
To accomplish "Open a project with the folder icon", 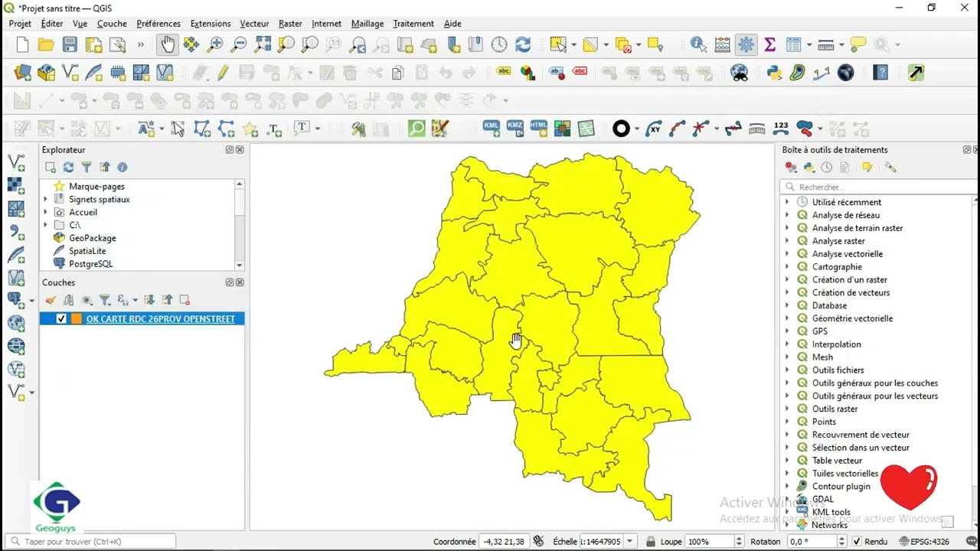I will click(46, 44).
